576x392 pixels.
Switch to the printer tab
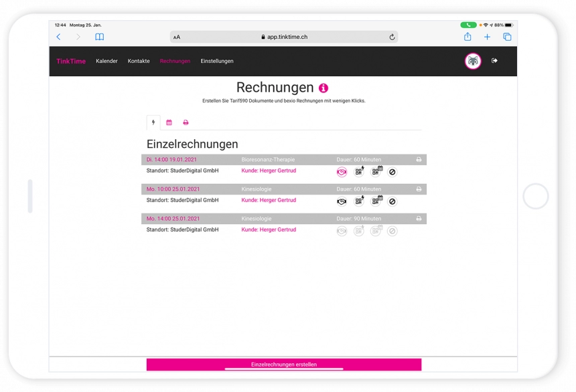[186, 122]
